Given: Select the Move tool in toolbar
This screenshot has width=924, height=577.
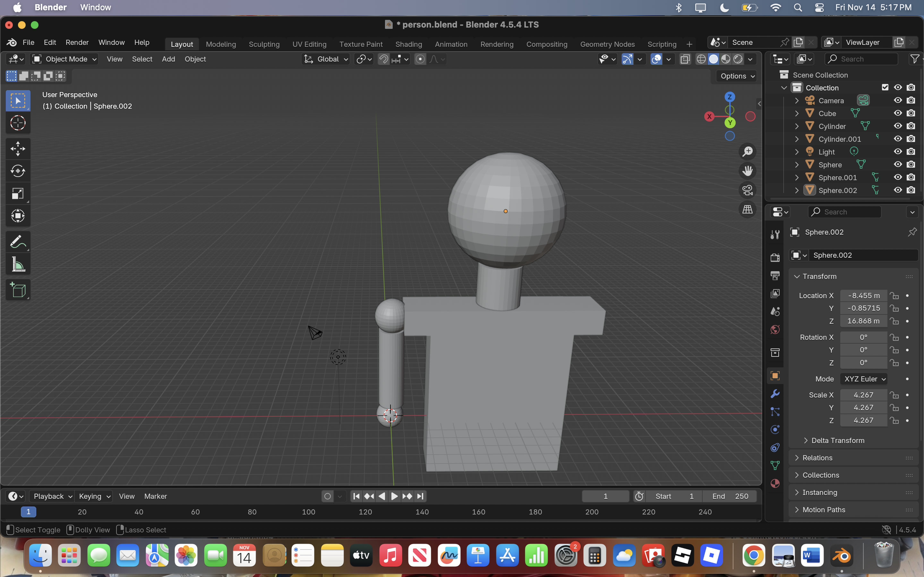Looking at the screenshot, I should pyautogui.click(x=18, y=149).
